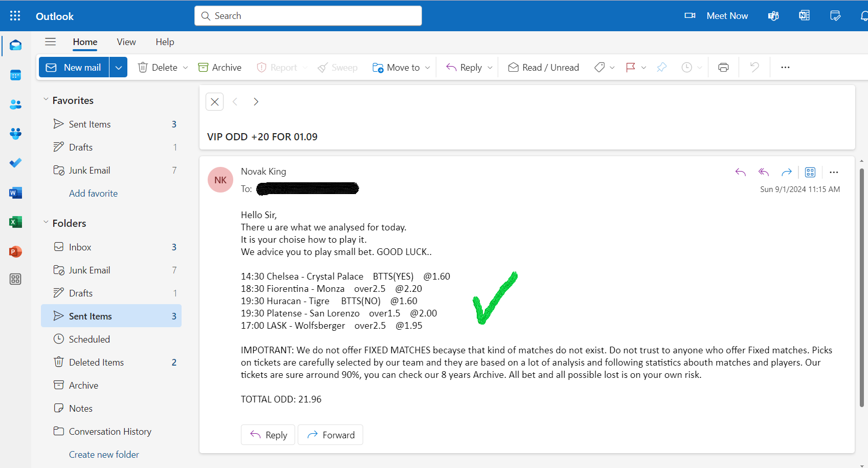Open Junk Email under Folders
This screenshot has height=468, width=868.
point(111,270)
